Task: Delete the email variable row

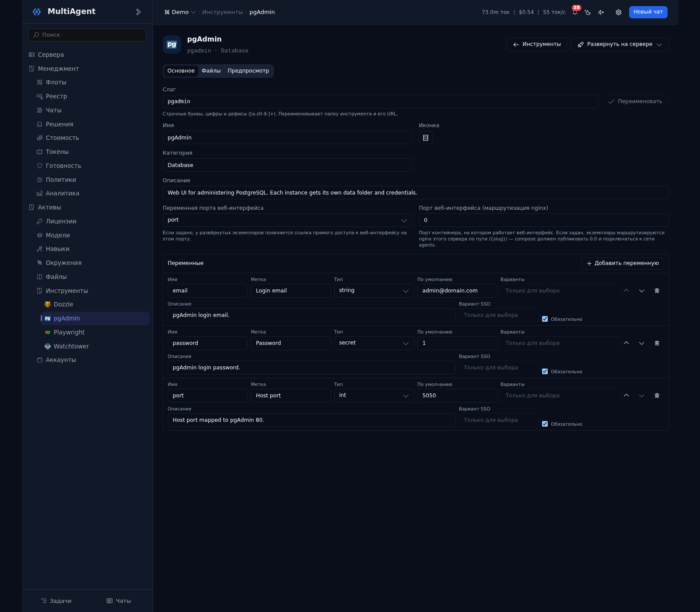Action: tap(657, 291)
